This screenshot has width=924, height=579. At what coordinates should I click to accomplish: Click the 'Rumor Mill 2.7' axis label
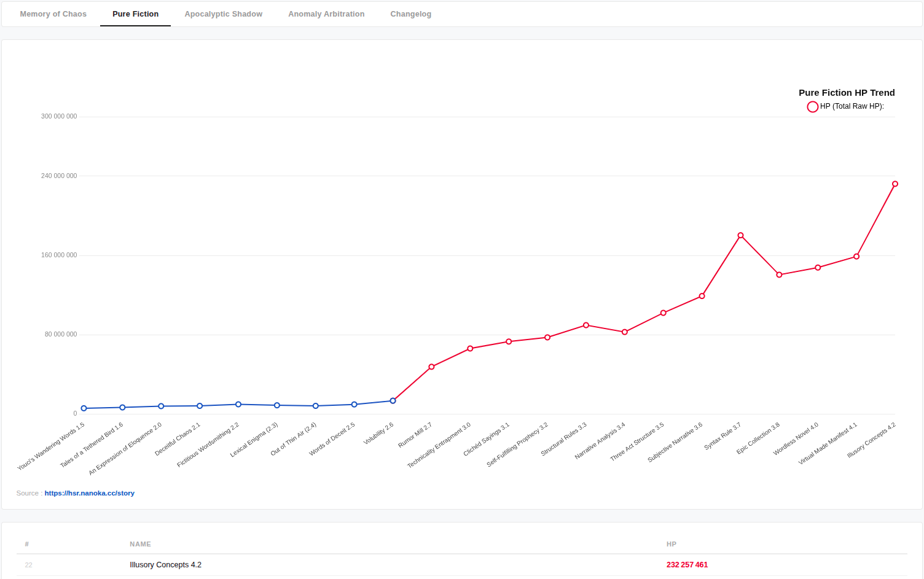(x=415, y=435)
